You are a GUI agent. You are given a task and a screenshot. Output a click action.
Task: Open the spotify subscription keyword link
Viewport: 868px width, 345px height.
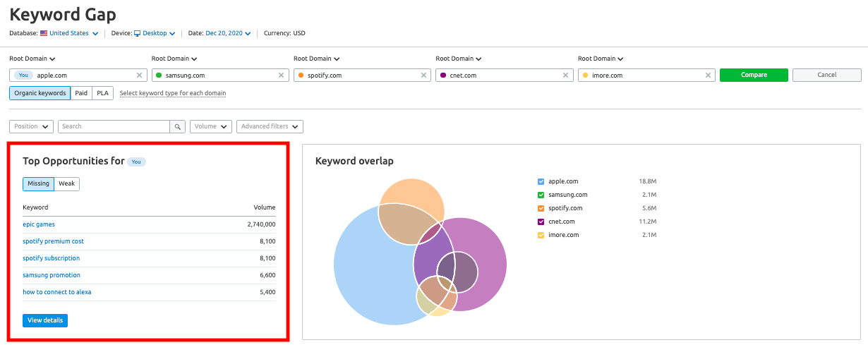pos(51,258)
